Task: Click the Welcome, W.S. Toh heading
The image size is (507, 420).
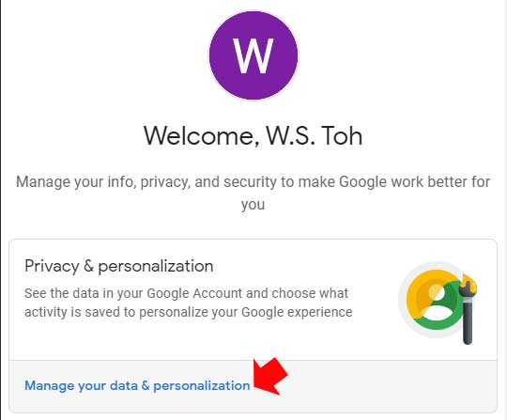Action: tap(253, 135)
